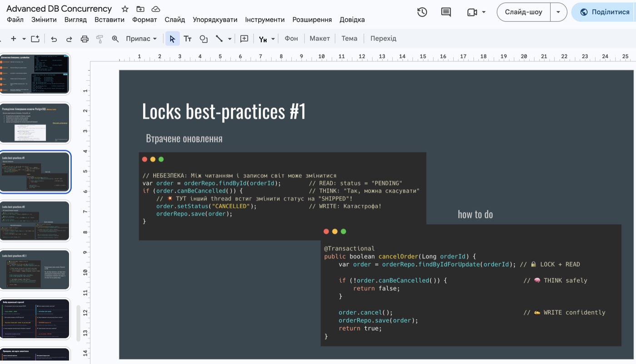Click the Zoom magnifier icon
The width and height of the screenshot is (636, 364).
[x=115, y=39]
